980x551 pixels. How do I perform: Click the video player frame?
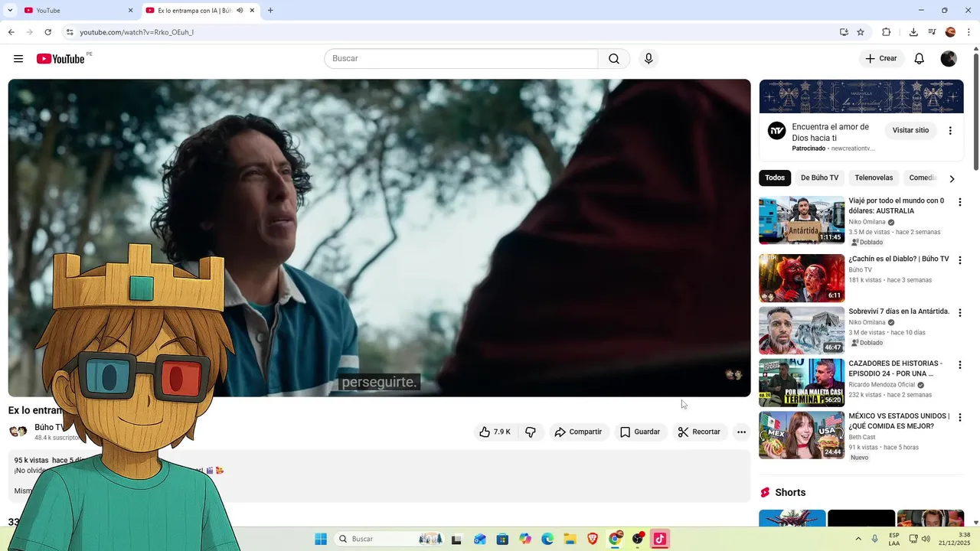tap(379, 238)
